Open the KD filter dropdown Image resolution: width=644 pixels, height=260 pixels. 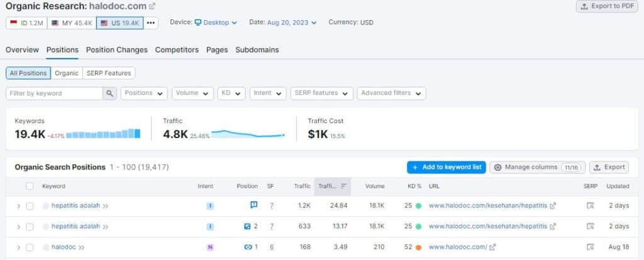pyautogui.click(x=231, y=93)
